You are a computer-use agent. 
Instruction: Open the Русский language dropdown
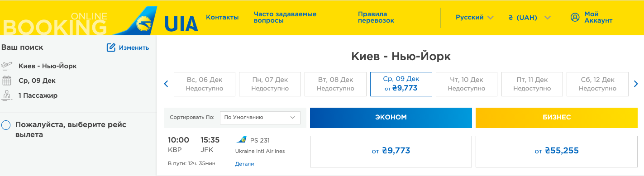(x=474, y=17)
